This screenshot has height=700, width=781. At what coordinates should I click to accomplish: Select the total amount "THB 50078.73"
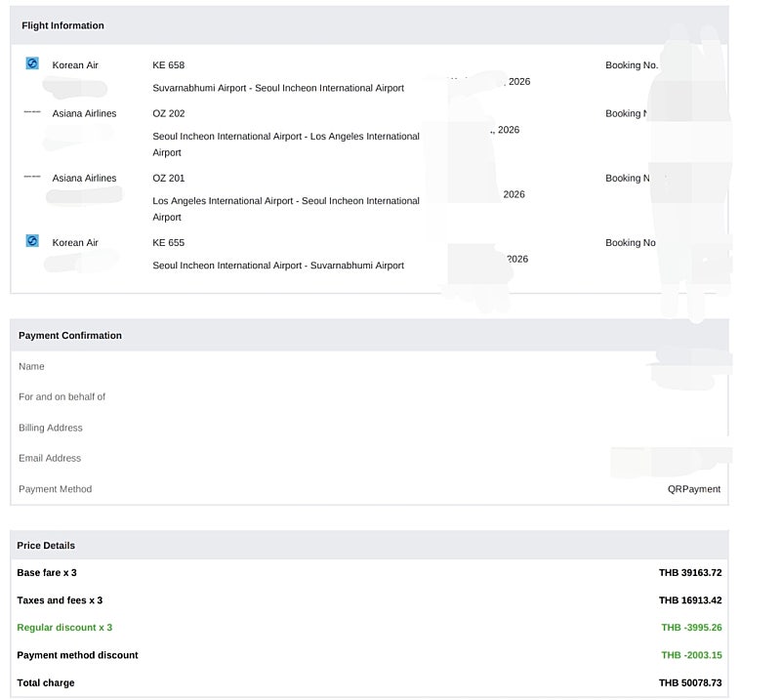pos(690,682)
